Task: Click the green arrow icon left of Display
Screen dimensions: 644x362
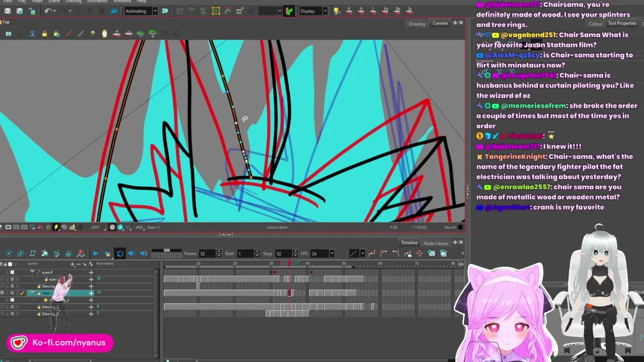Action: [289, 11]
